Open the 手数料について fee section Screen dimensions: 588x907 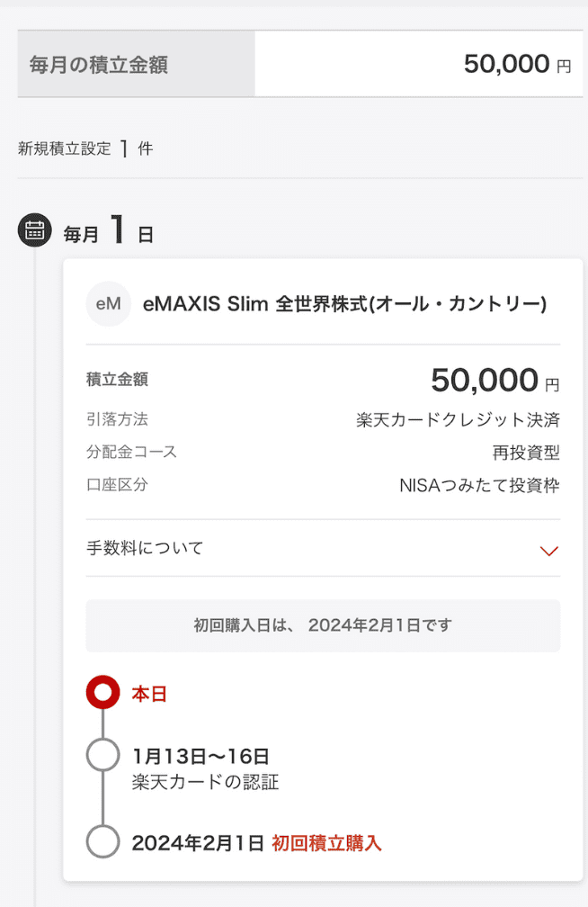(323, 548)
